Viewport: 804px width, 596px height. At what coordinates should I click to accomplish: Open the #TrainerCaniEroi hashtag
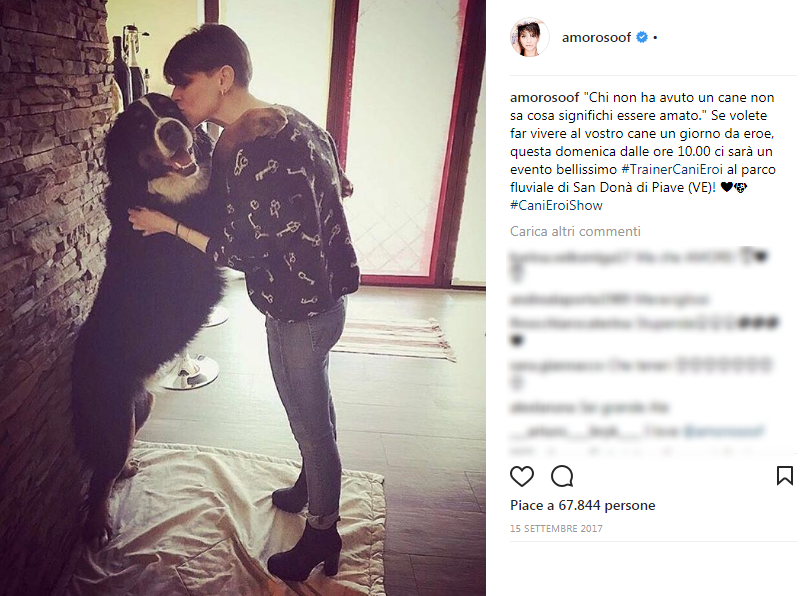[x=672, y=169]
